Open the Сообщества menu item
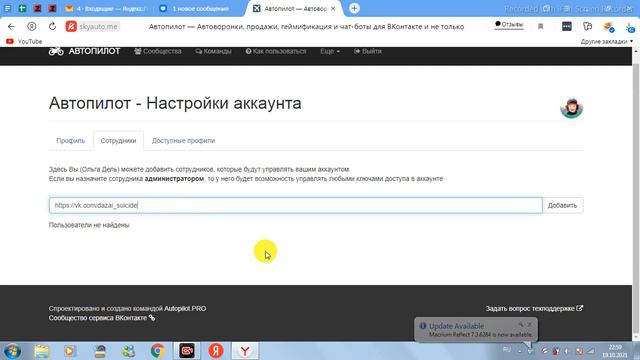Screen dimensions: 640x360 [158, 51]
